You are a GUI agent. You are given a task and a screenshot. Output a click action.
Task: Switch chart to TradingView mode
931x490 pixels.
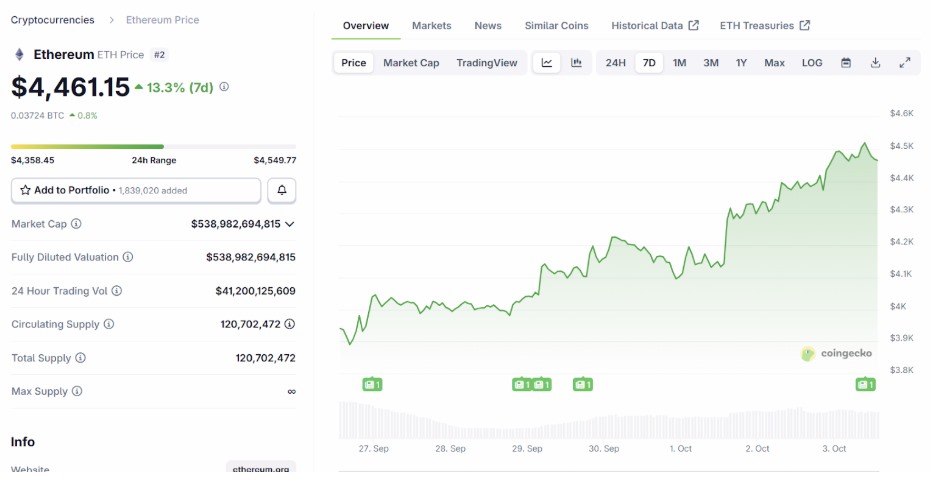pyautogui.click(x=487, y=63)
